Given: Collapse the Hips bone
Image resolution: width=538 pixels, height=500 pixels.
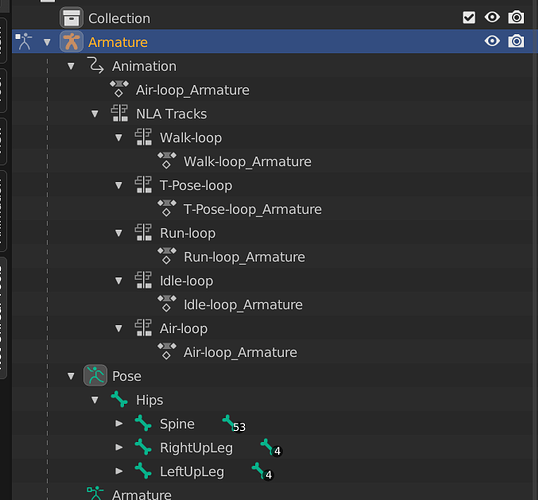Looking at the screenshot, I should 95,400.
